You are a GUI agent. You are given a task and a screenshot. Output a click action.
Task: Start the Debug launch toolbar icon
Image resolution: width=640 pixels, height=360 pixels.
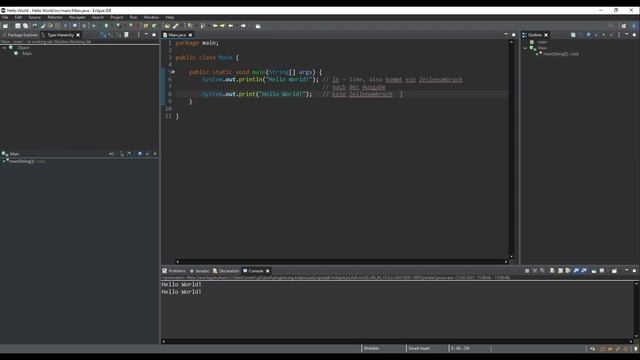coord(93,26)
